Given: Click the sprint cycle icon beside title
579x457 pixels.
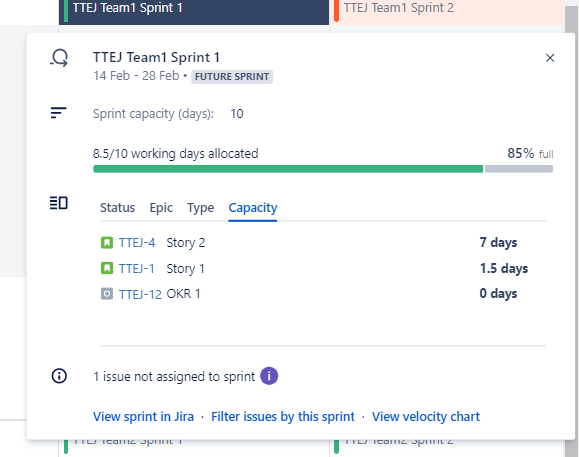Looking at the screenshot, I should pyautogui.click(x=59, y=58).
